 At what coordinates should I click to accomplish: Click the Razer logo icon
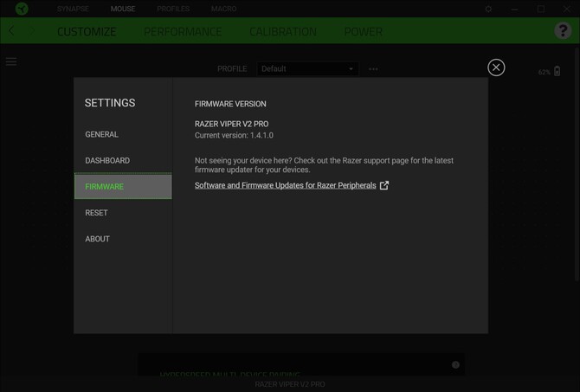tap(22, 9)
